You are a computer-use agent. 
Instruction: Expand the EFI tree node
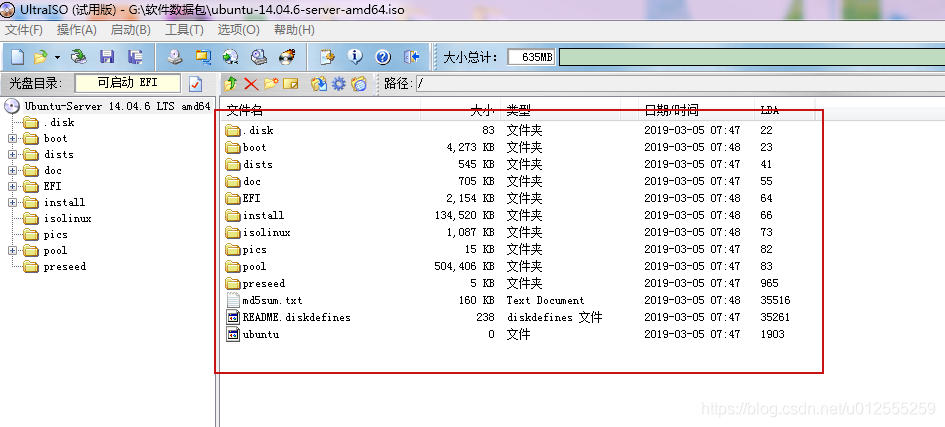point(12,187)
